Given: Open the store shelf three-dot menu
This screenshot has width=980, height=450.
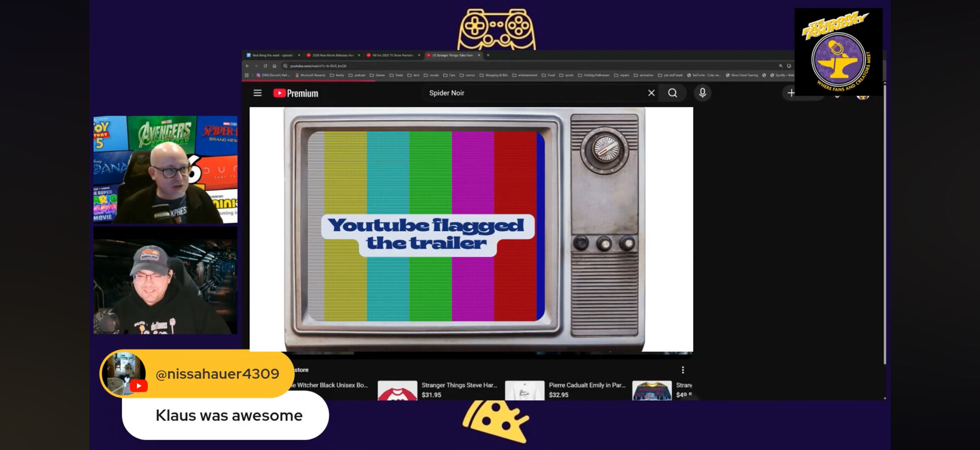Looking at the screenshot, I should [683, 370].
